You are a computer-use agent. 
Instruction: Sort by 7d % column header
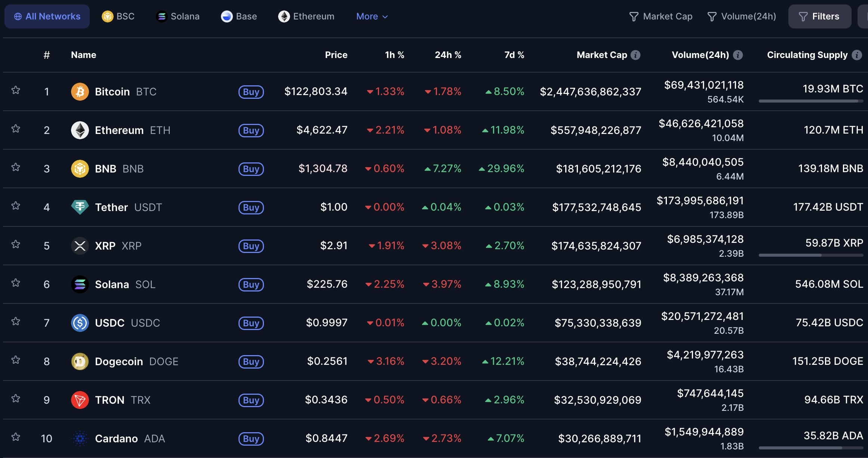514,55
